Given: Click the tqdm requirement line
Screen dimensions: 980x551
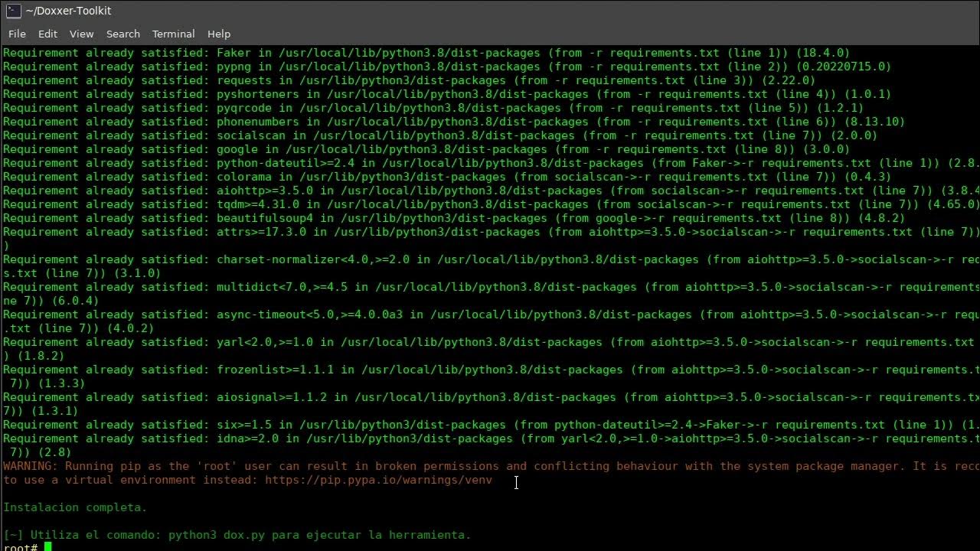Looking at the screenshot, I should (490, 204).
